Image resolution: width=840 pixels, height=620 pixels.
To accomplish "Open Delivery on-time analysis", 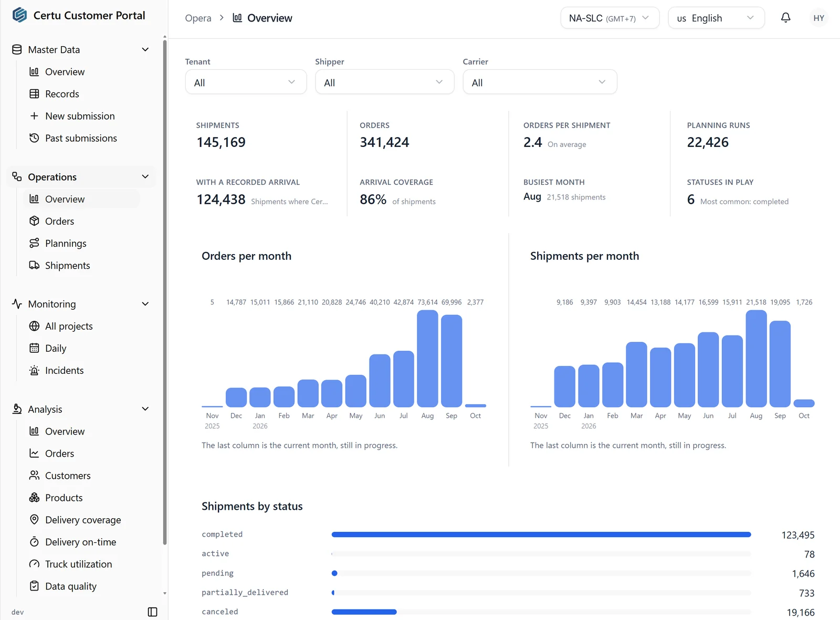I will click(81, 541).
